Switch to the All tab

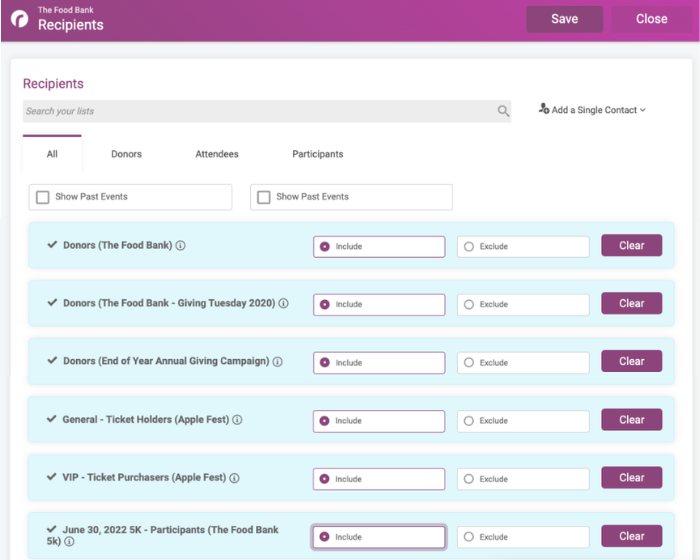click(52, 154)
